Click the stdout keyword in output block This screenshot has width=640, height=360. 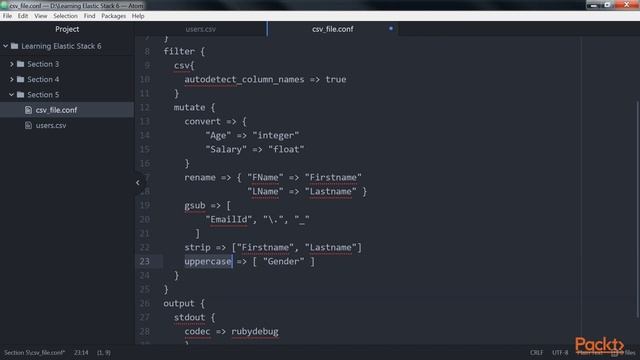189,318
